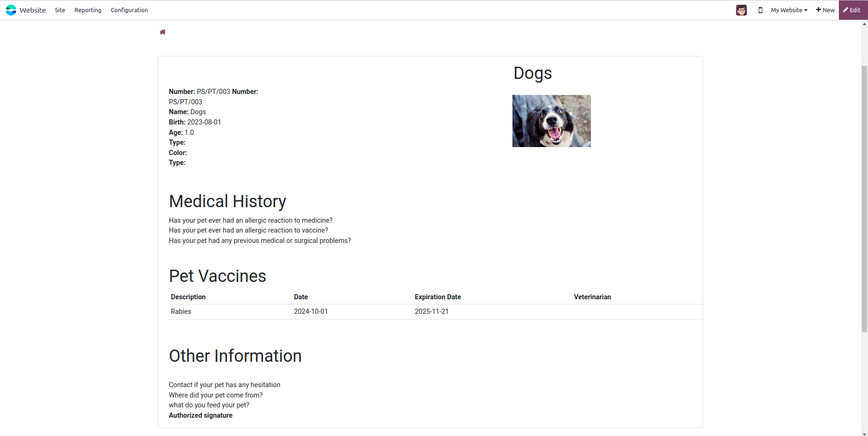Click 'Contact if your pet has any hesitation'

click(225, 385)
